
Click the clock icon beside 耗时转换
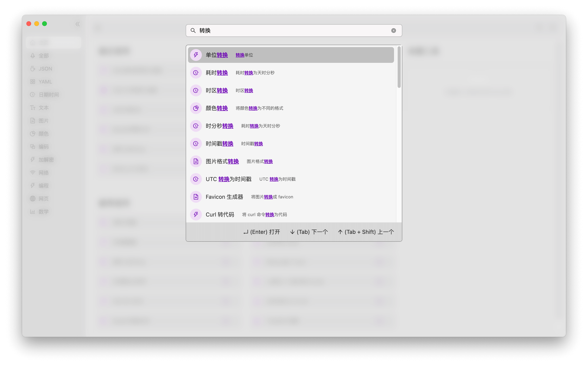pos(196,73)
